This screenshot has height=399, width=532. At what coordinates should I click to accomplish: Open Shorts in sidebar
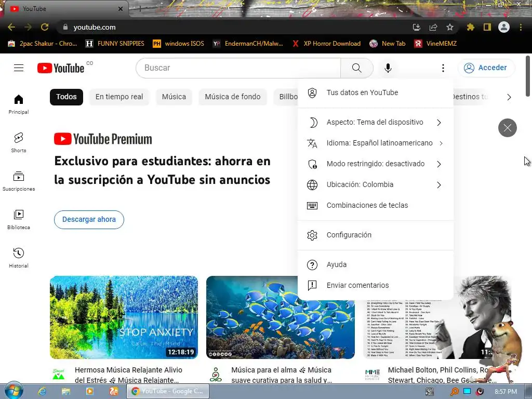19,142
